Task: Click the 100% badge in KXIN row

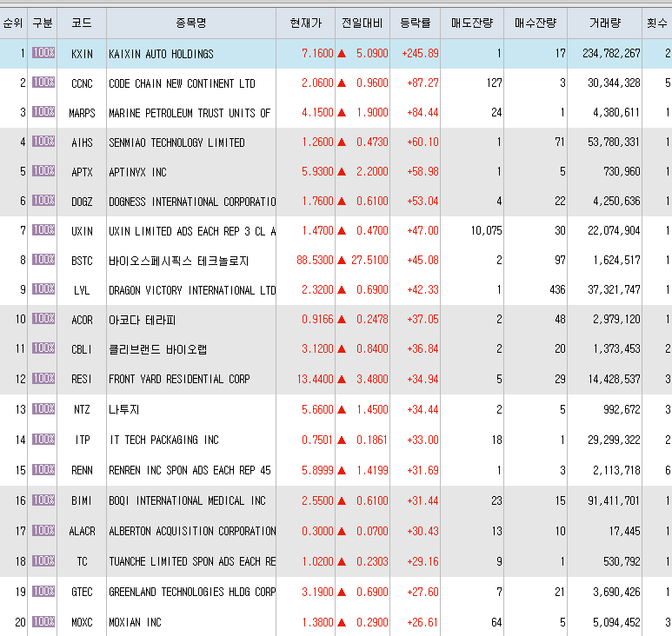Action: [43, 53]
